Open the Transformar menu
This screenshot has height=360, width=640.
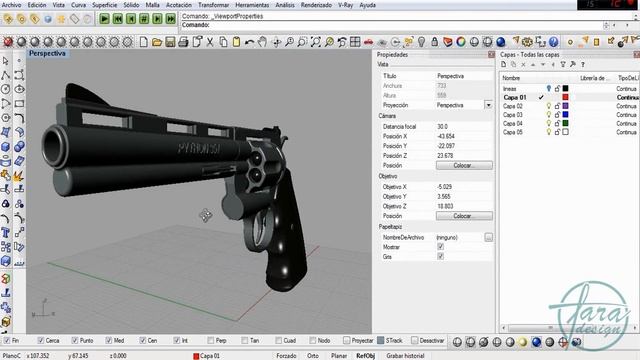pyautogui.click(x=213, y=5)
